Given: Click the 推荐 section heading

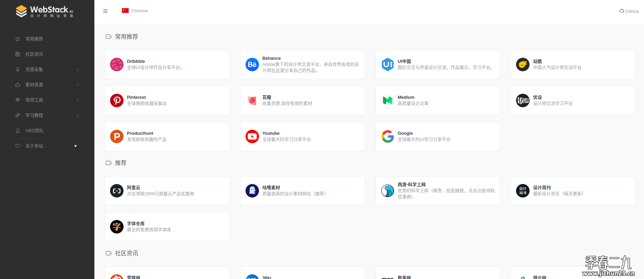Looking at the screenshot, I should (121, 163).
